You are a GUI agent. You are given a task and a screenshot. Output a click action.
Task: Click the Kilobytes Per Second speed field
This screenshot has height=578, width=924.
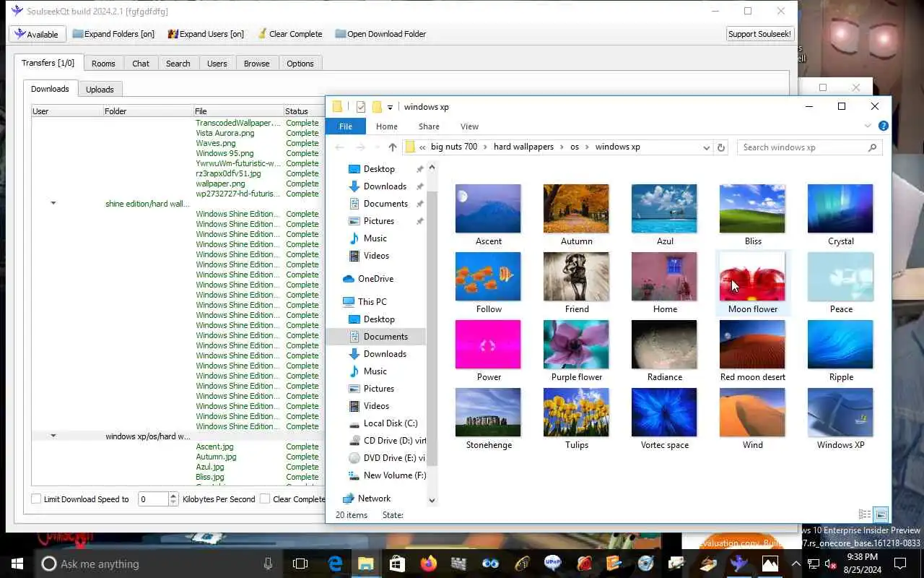[x=153, y=499]
